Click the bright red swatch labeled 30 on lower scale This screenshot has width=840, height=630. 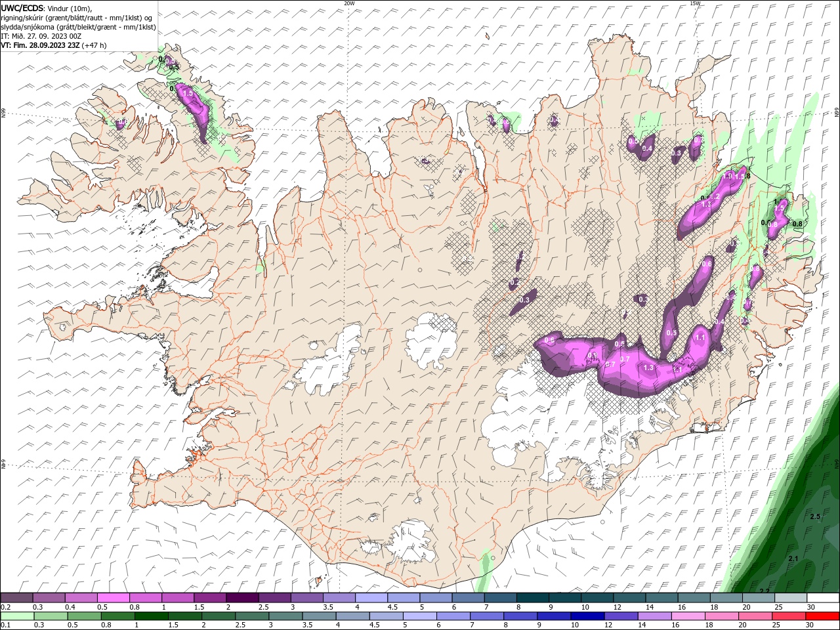pyautogui.click(x=822, y=616)
